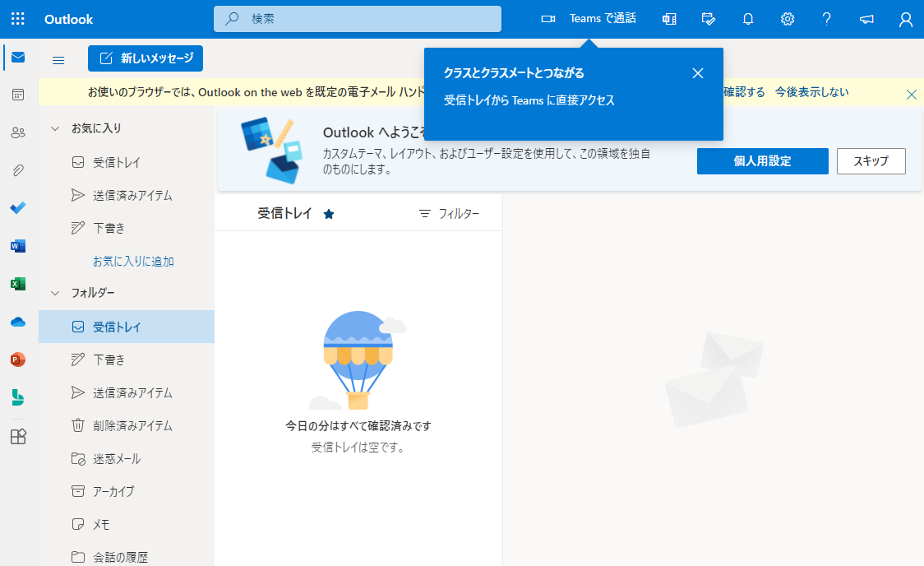
Task: Select 送信済みアイテム in the folders list
Action: (x=127, y=392)
